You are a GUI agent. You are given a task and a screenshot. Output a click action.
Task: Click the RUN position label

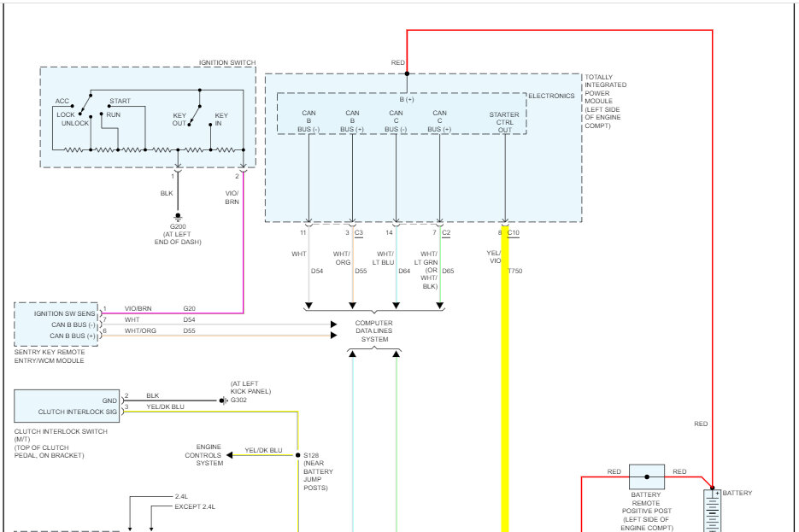click(114, 114)
